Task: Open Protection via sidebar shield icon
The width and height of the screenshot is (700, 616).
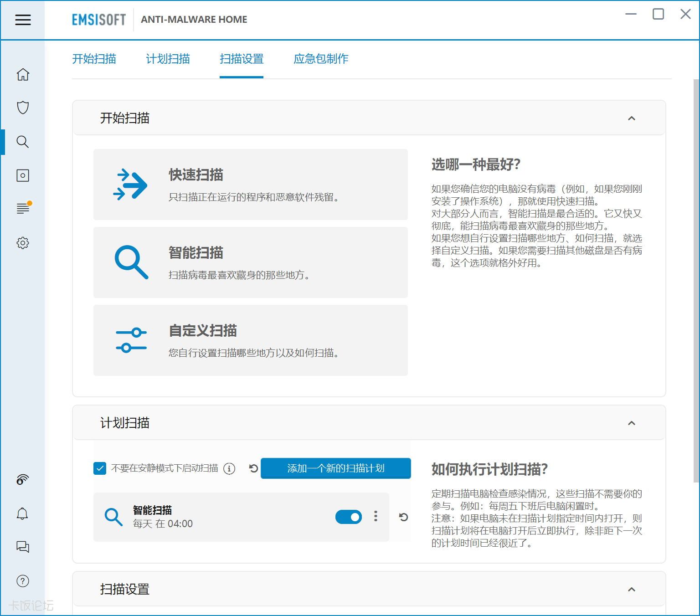Action: point(23,108)
